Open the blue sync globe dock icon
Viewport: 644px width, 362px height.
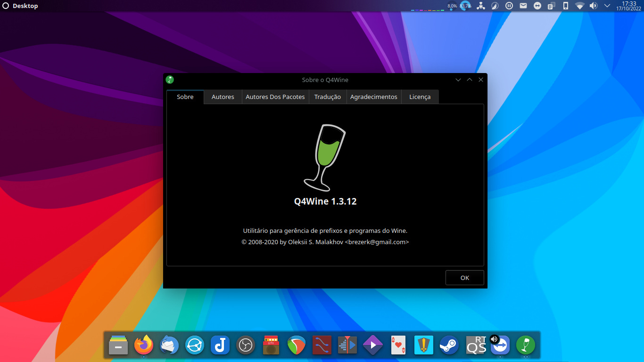(x=195, y=346)
